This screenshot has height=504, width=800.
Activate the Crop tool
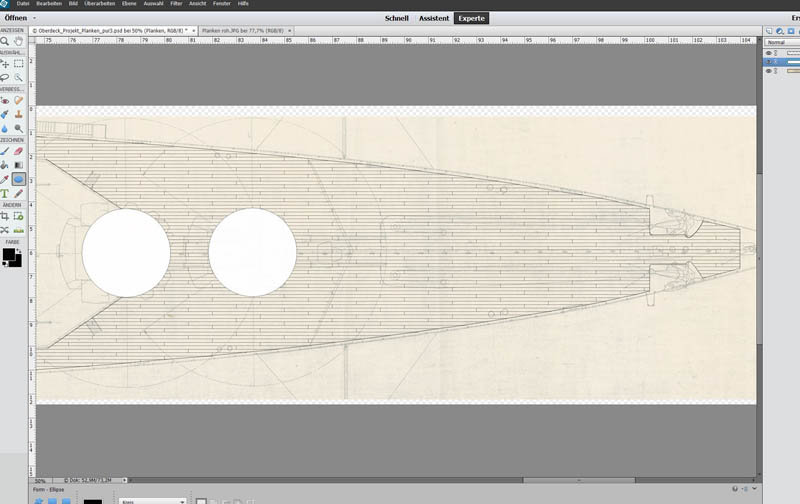(6, 216)
